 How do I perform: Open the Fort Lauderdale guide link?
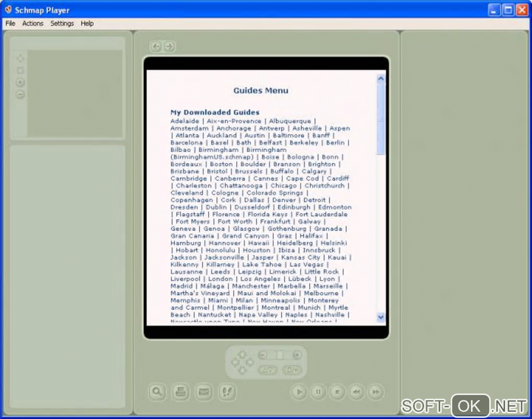click(321, 214)
